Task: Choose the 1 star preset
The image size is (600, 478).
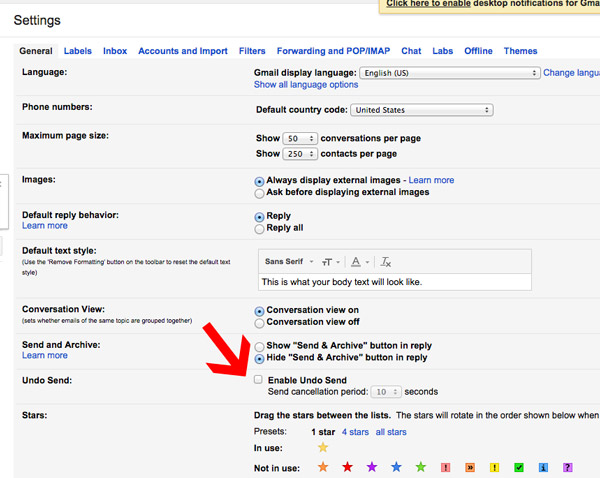Action: tap(323, 432)
